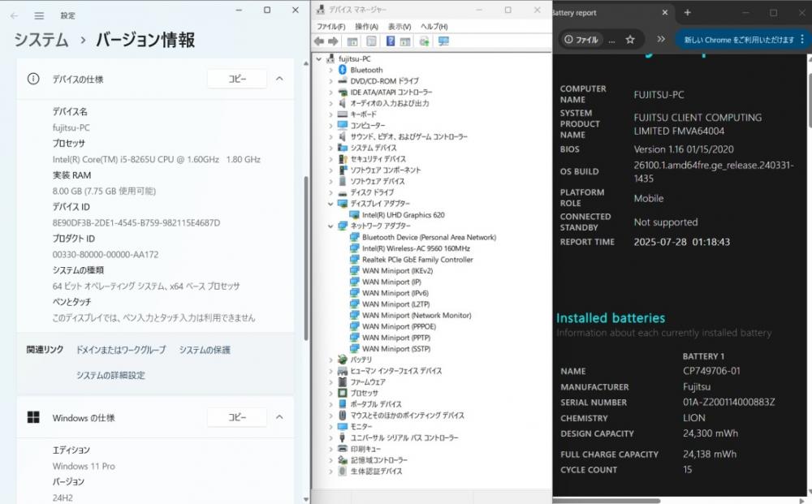Open a new Chrome tab with plus icon
812x504 pixels.
pyautogui.click(x=687, y=12)
